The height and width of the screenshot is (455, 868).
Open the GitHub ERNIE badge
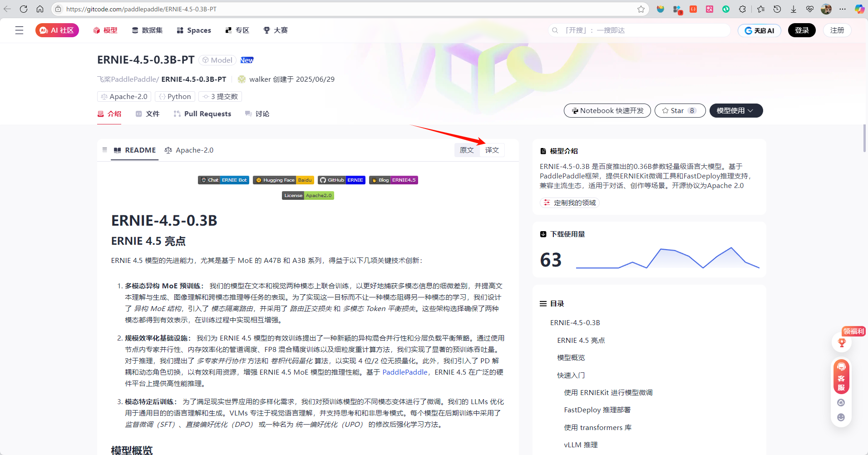[341, 180]
